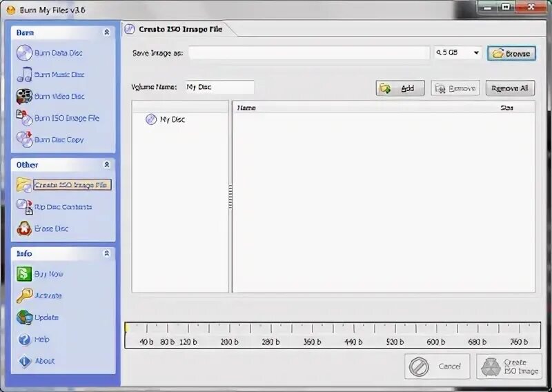Click the Burn Video Disc film icon
The width and height of the screenshot is (552, 392).
(24, 96)
